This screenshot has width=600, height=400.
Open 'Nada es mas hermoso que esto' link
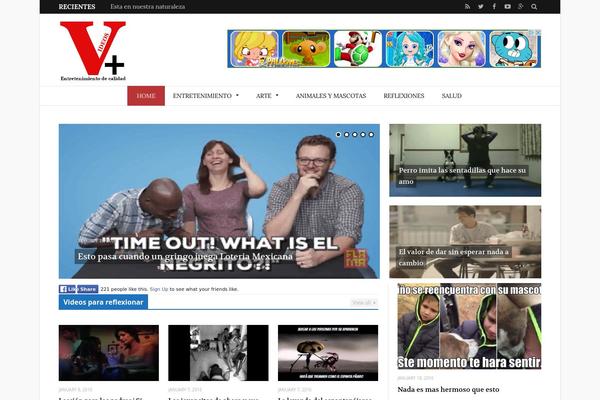(448, 389)
